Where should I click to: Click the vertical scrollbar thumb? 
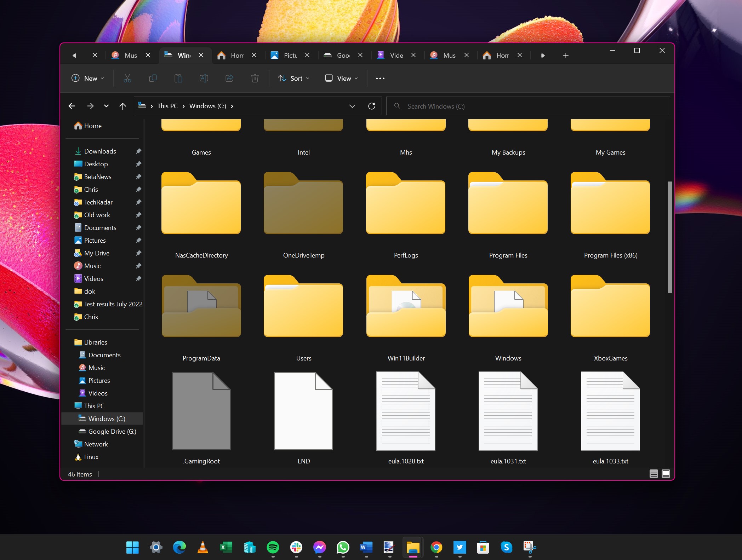pyautogui.click(x=669, y=237)
